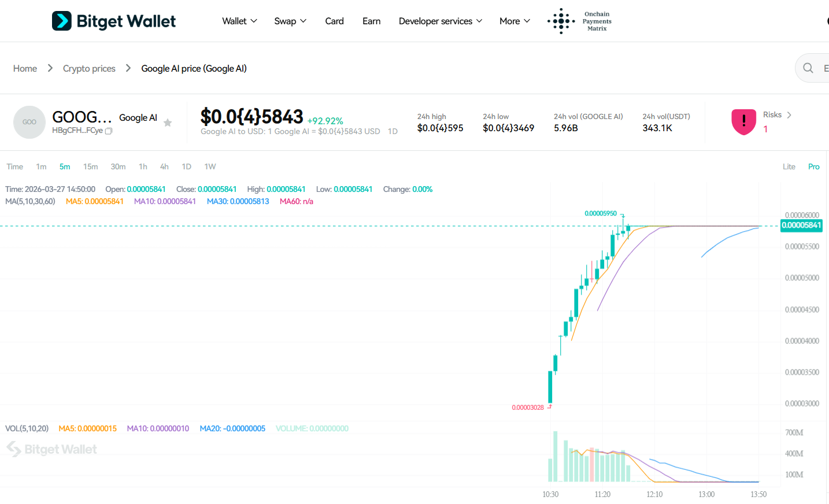Switch the chart to Lite mode

click(x=789, y=166)
